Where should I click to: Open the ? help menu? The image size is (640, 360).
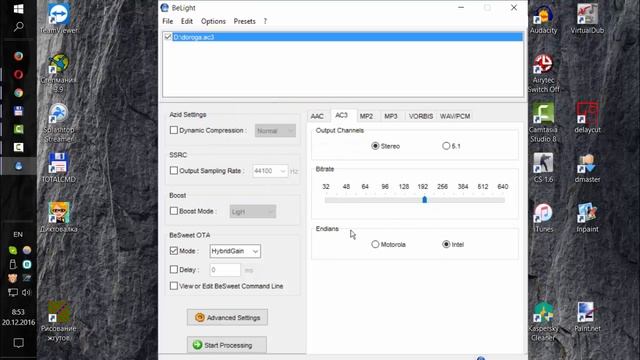265,21
